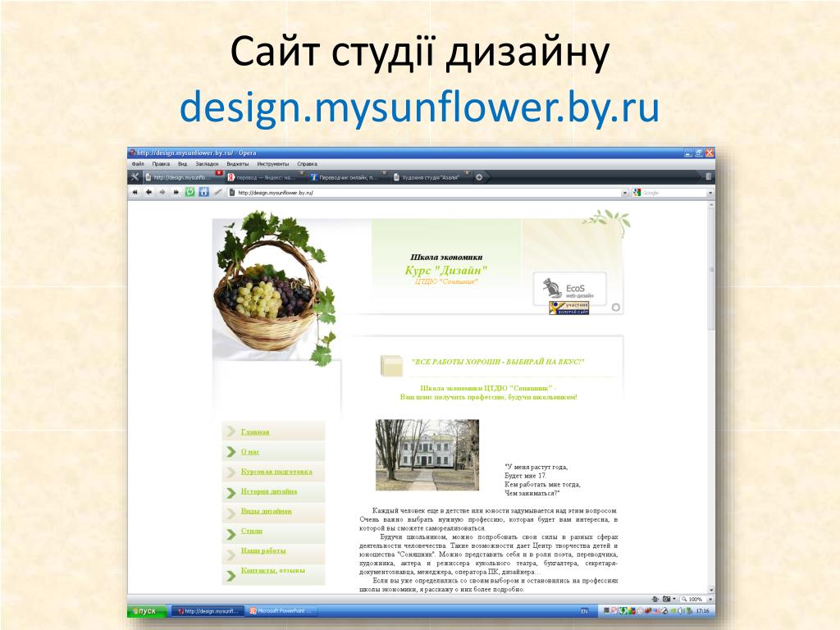Click the vertical scrollbar up arrow

[x=711, y=206]
